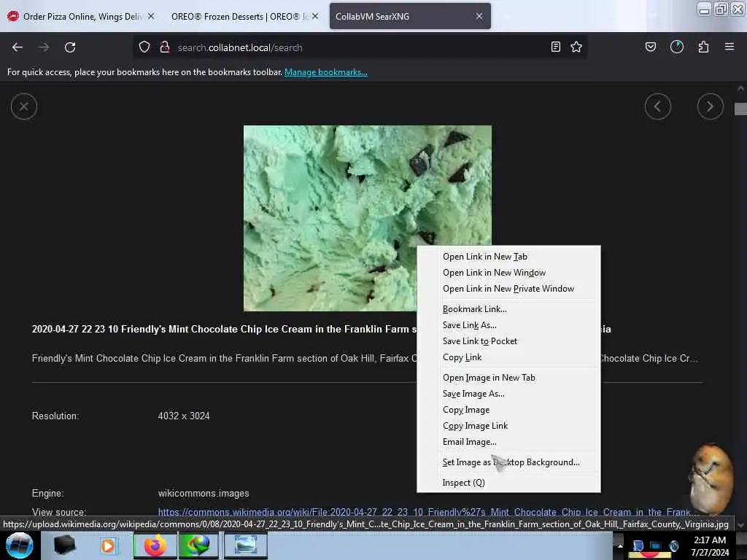
Task: Open the picture viewer taskbar icon
Action: pos(245,545)
